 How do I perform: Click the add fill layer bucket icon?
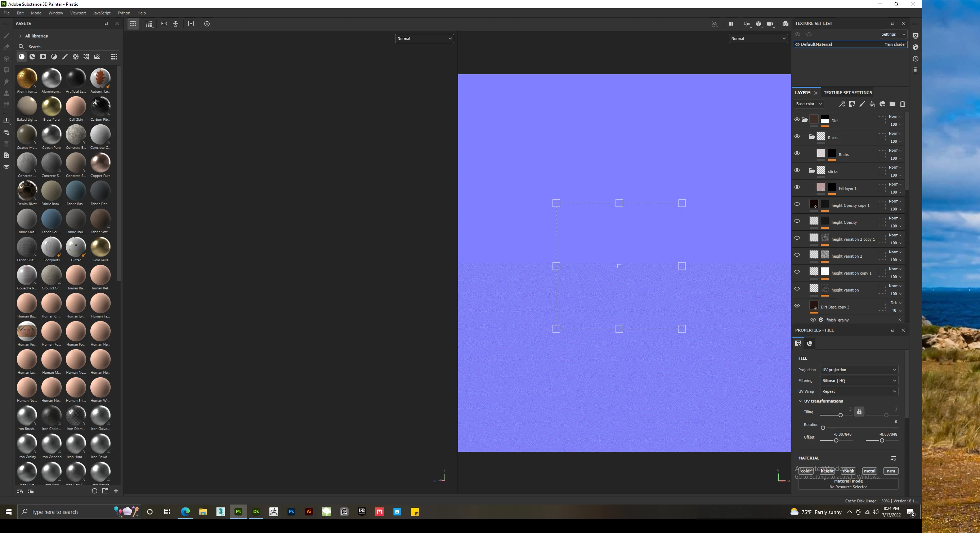[x=872, y=104]
